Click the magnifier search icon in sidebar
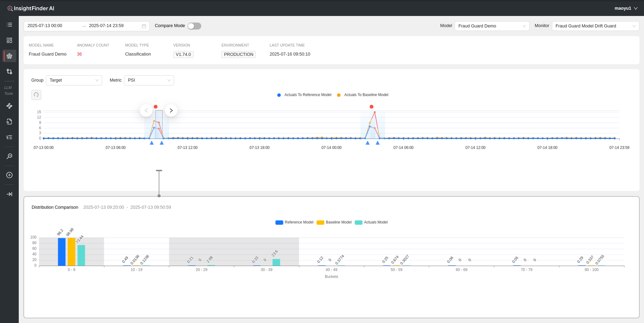 (9, 156)
